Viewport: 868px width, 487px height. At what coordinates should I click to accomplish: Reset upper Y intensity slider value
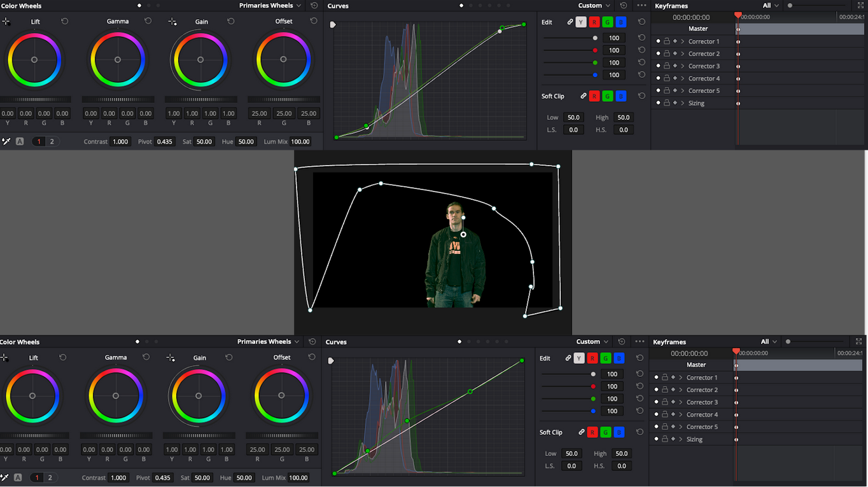[641, 38]
